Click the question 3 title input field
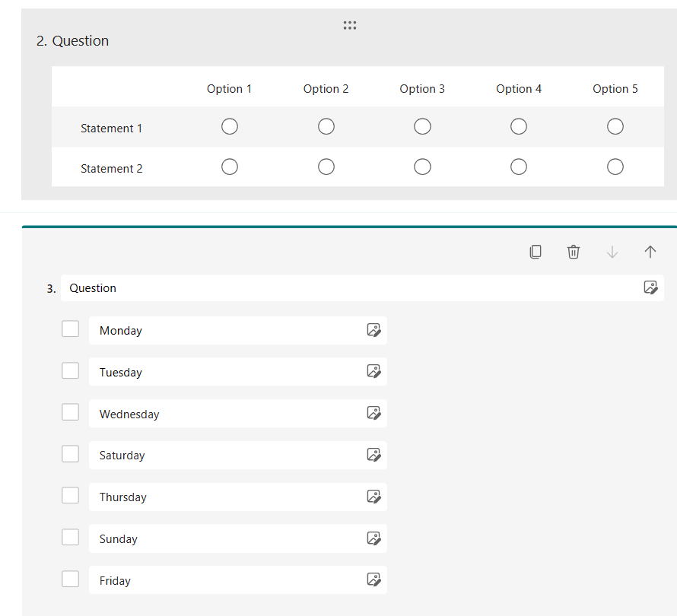 pos(228,287)
